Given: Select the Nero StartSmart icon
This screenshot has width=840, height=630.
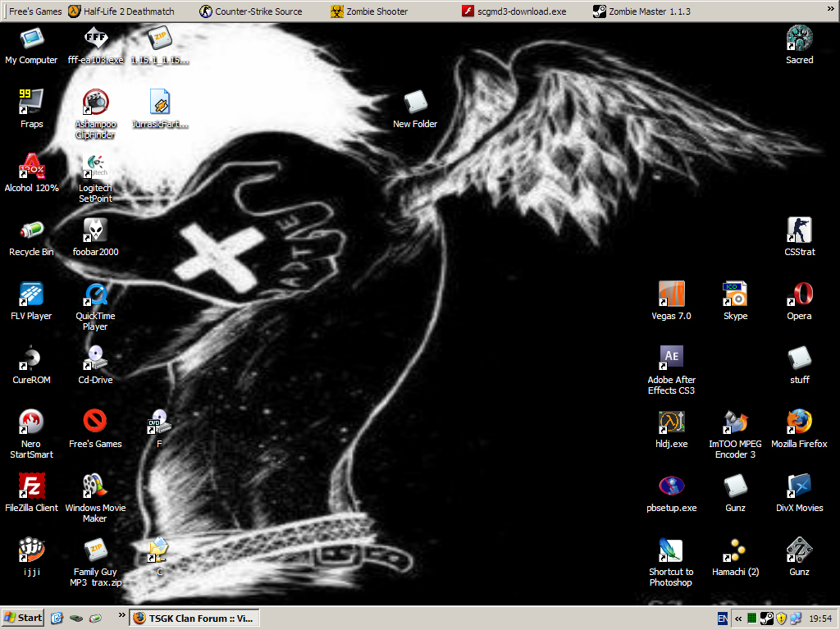Looking at the screenshot, I should [31, 422].
